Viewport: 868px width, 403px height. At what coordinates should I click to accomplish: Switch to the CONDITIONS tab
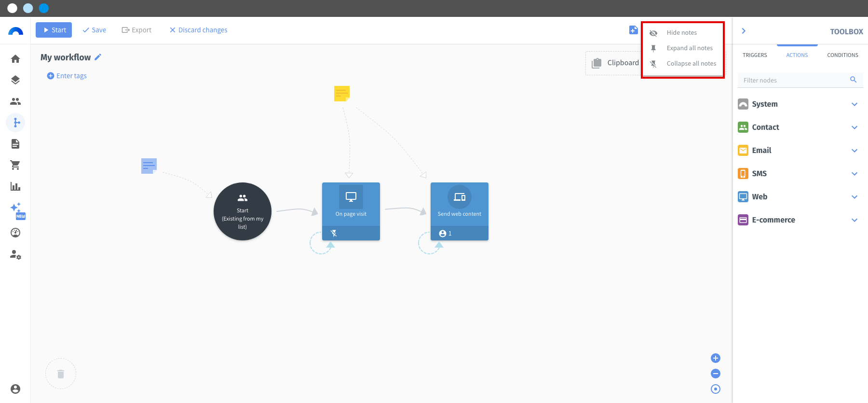[842, 55]
